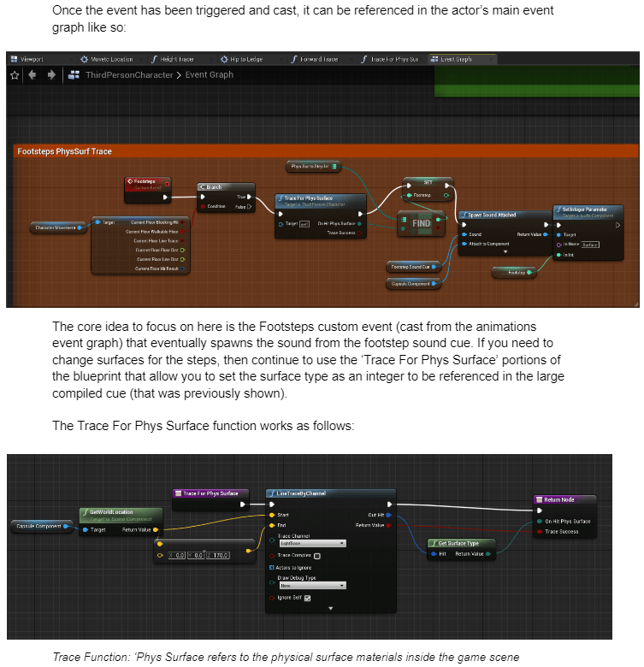The image size is (644, 667).
Task: Expand the LineTraceByChannel node's advanced pins
Action: point(329,607)
